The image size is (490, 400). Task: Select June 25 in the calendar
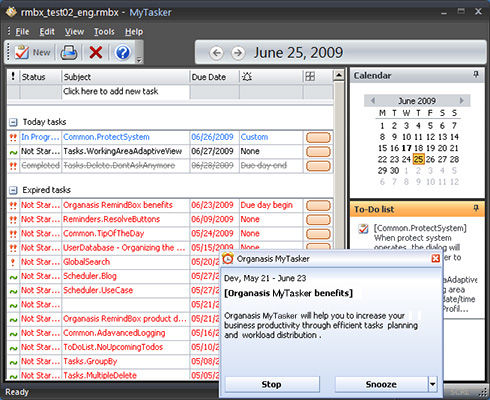(x=418, y=159)
